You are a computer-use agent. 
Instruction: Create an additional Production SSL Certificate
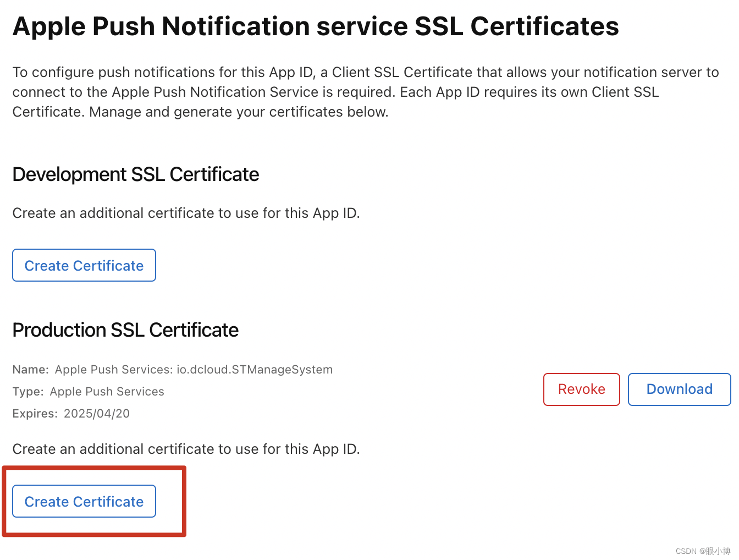click(84, 501)
